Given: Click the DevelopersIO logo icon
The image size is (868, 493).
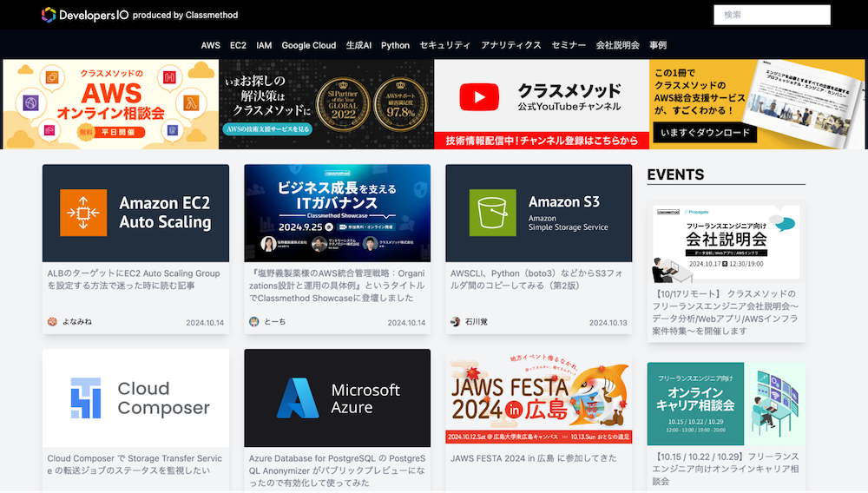Looking at the screenshot, I should 49,15.
